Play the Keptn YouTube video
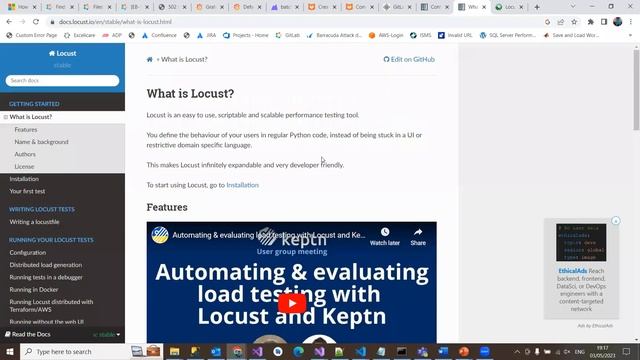Screen dimensions: 640x360 (x=292, y=303)
